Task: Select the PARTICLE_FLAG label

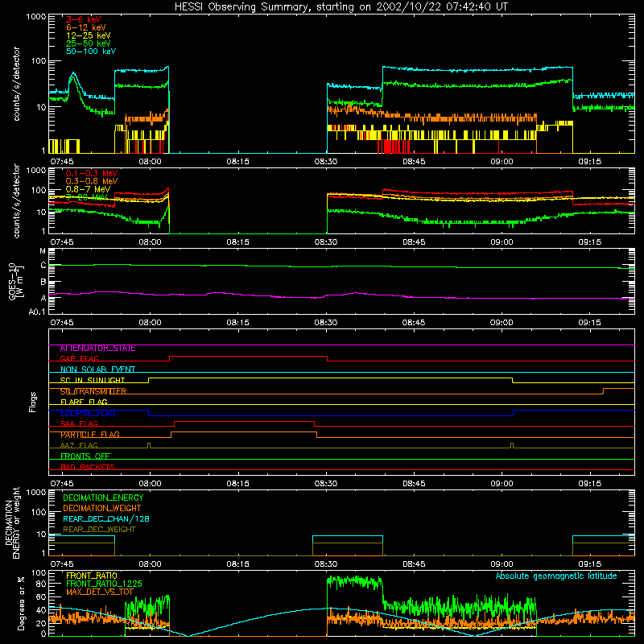Action: click(x=90, y=435)
